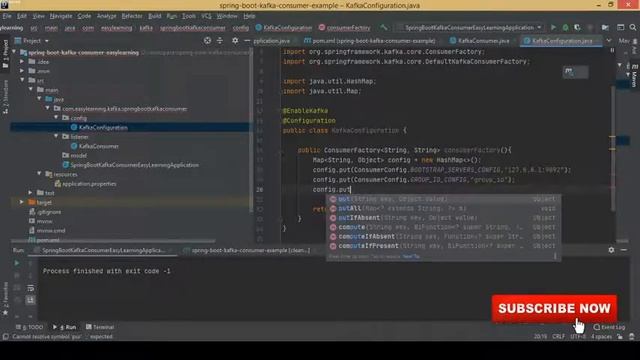The height and width of the screenshot is (360, 640).
Task: Open the Build menu
Action: [x=154, y=16]
